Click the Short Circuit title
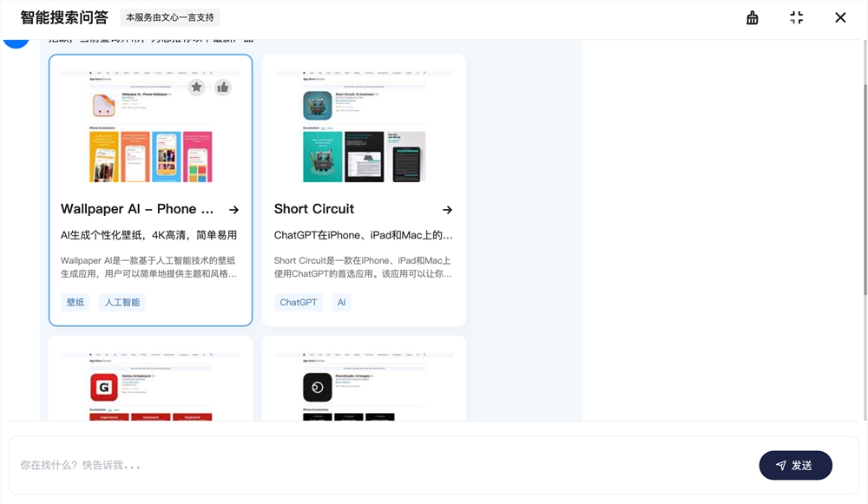This screenshot has width=868, height=504. coord(314,208)
